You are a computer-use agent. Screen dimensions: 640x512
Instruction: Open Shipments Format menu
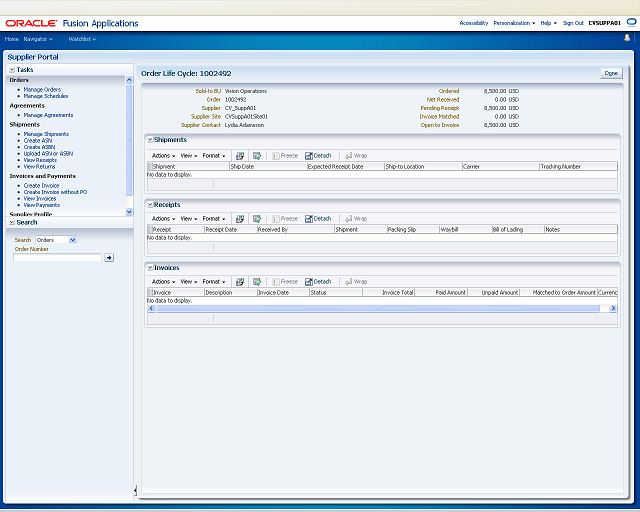point(213,156)
